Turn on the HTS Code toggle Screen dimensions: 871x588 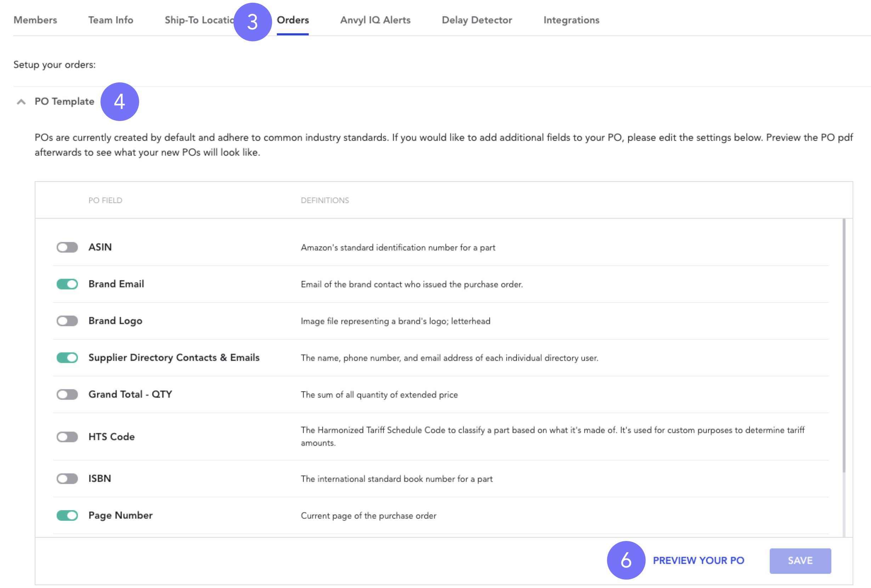(67, 437)
